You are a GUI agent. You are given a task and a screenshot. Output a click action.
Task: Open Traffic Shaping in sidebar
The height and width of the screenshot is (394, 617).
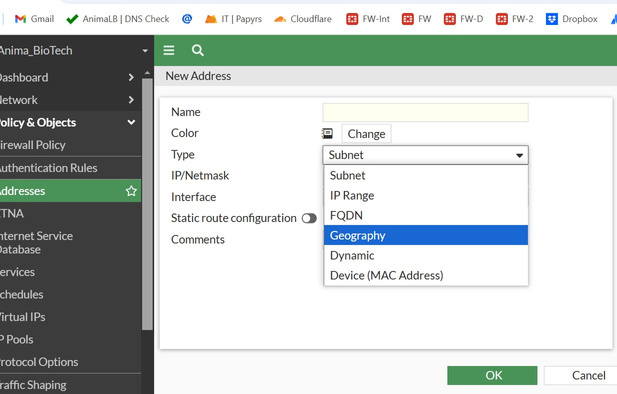click(70, 385)
